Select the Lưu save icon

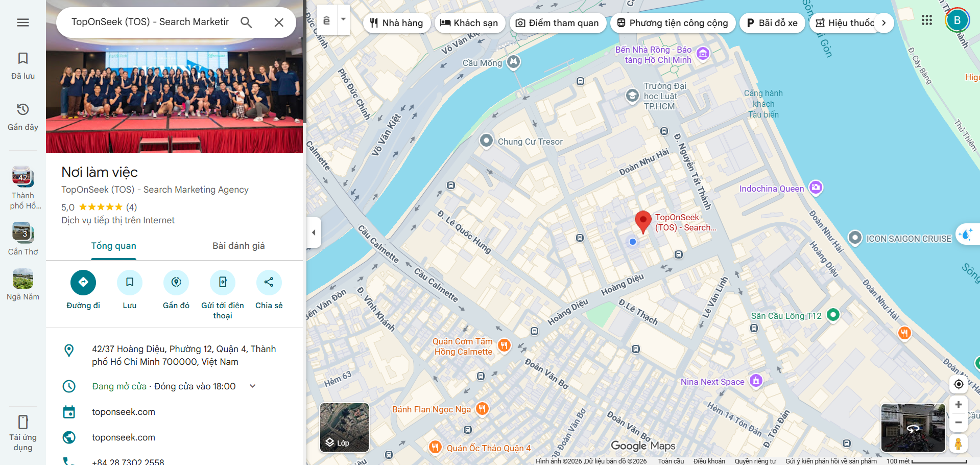[x=129, y=282]
